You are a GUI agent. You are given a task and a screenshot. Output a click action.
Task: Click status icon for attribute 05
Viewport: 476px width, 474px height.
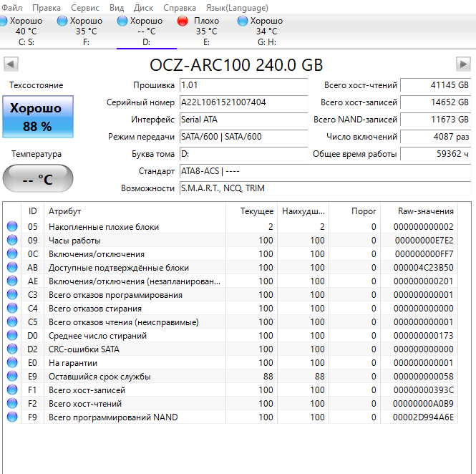click(x=12, y=226)
